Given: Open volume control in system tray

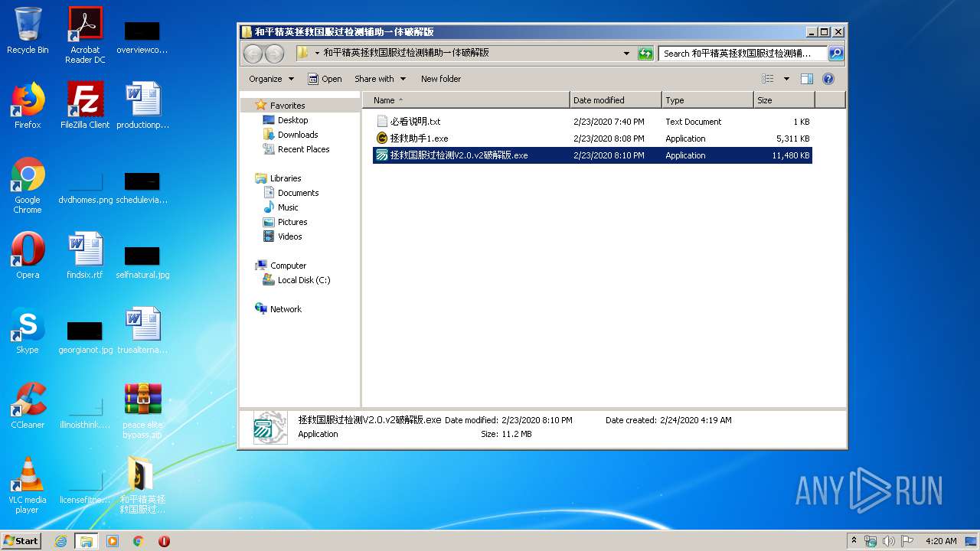Looking at the screenshot, I should tap(889, 541).
